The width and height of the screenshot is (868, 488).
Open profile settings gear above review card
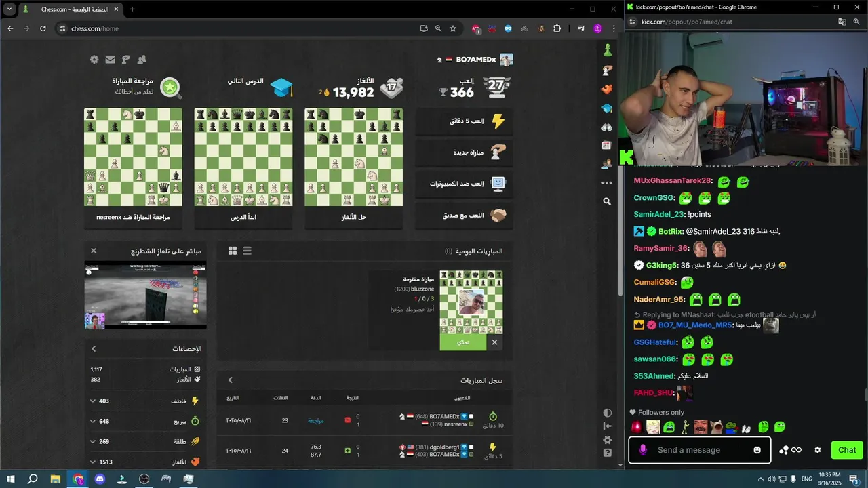(94, 60)
